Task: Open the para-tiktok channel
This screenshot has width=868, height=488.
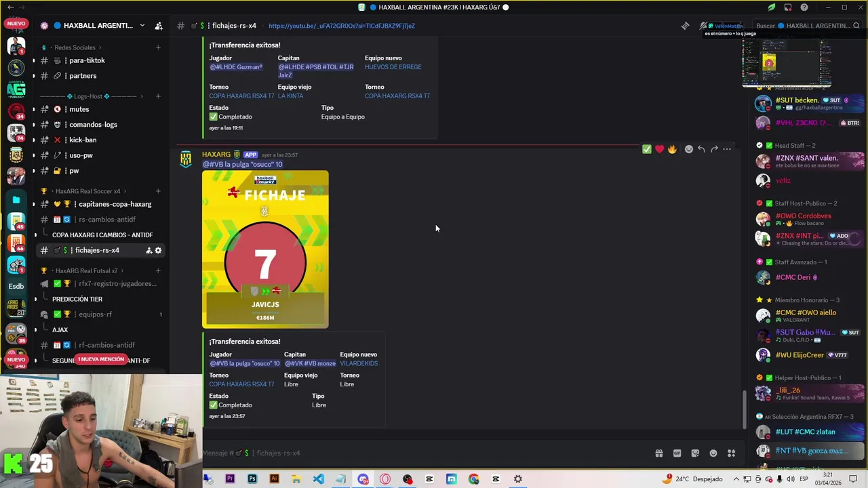Action: click(x=87, y=60)
